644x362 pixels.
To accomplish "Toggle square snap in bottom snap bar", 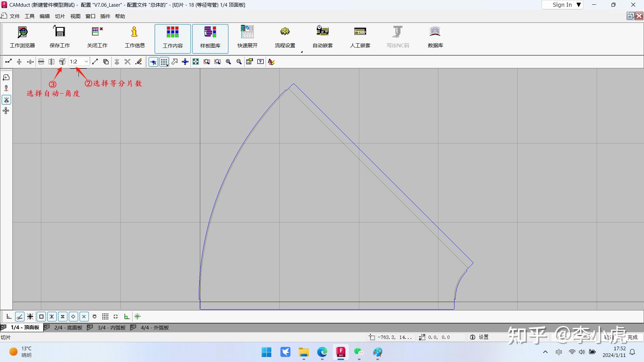I will (41, 316).
